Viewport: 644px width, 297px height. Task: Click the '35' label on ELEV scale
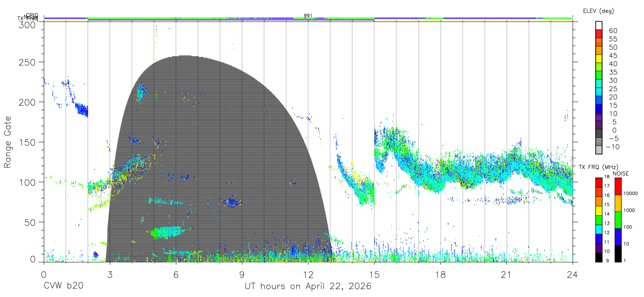click(x=613, y=72)
